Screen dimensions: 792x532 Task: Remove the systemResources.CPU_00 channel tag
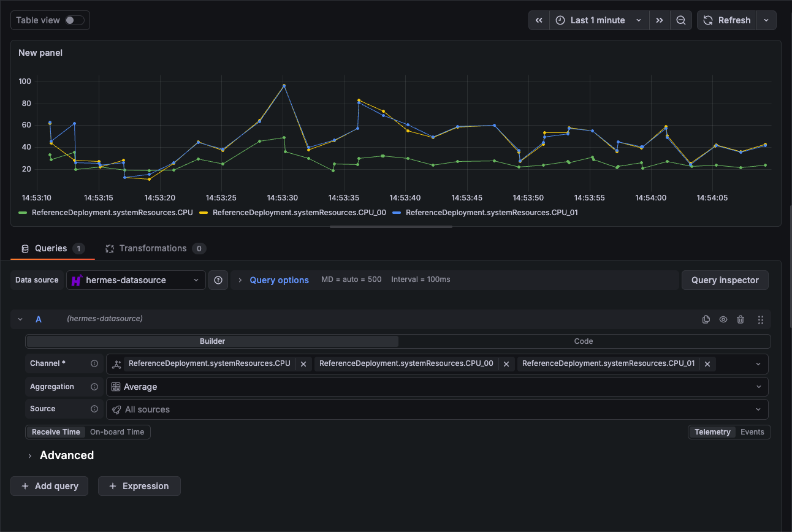click(506, 364)
